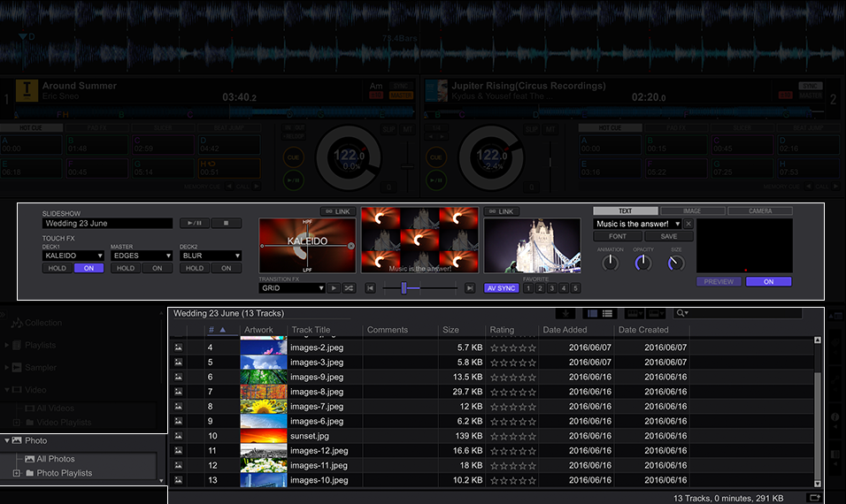Open DECK1 KALEIDO effect dropdown
The width and height of the screenshot is (846, 504).
pos(73,256)
